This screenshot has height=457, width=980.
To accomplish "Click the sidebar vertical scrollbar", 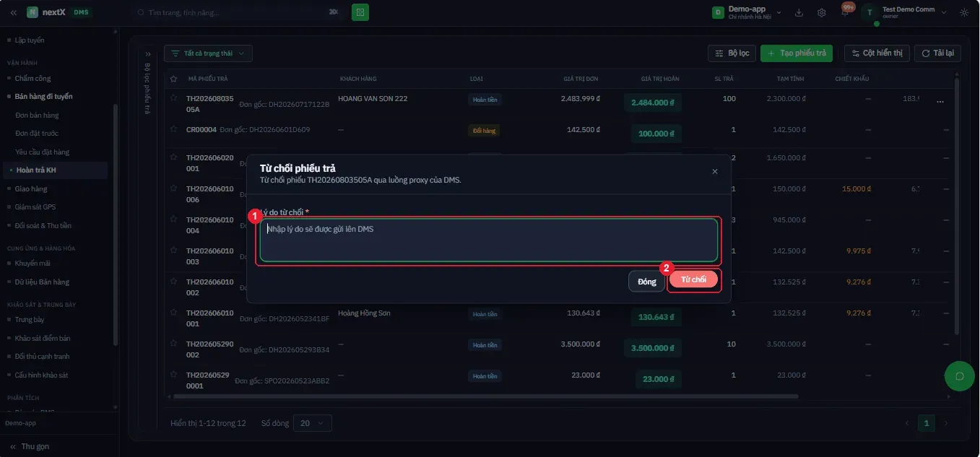I will tap(115, 226).
